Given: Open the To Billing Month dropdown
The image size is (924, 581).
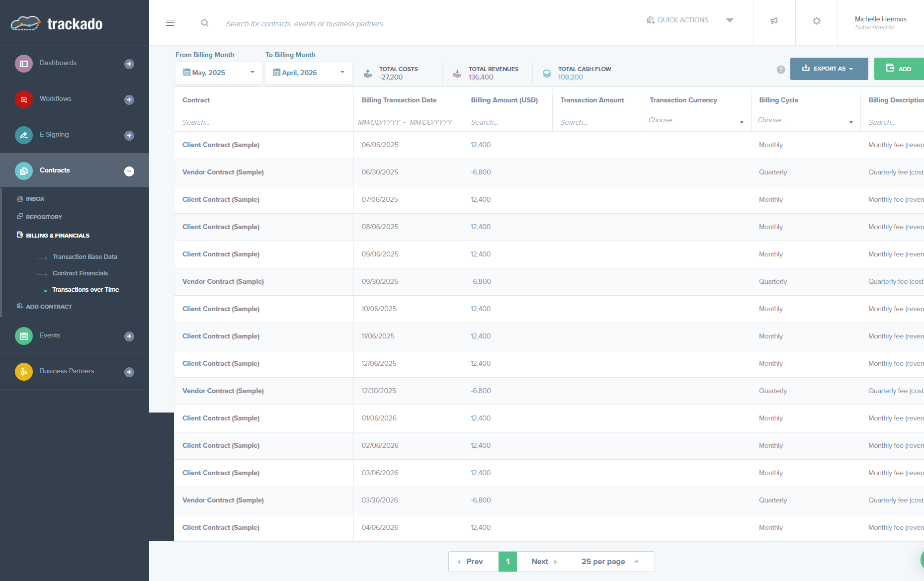Looking at the screenshot, I should click(x=309, y=73).
